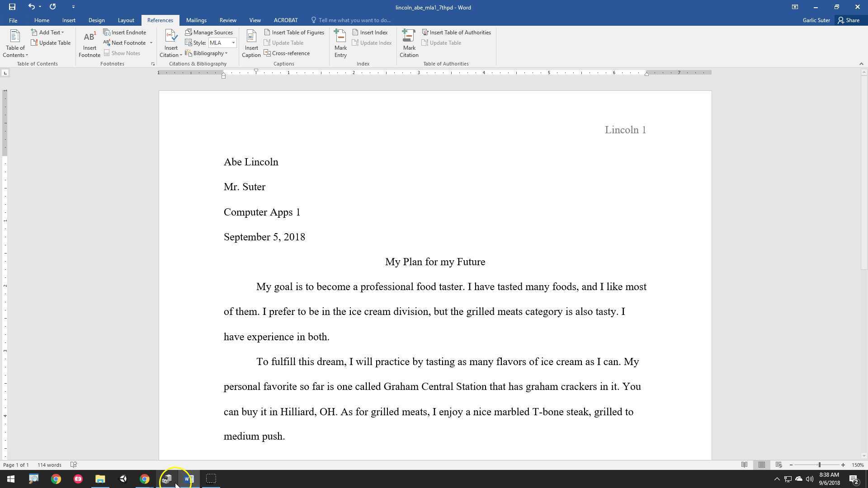Insert an endnote
Image resolution: width=868 pixels, height=488 pixels.
(125, 32)
